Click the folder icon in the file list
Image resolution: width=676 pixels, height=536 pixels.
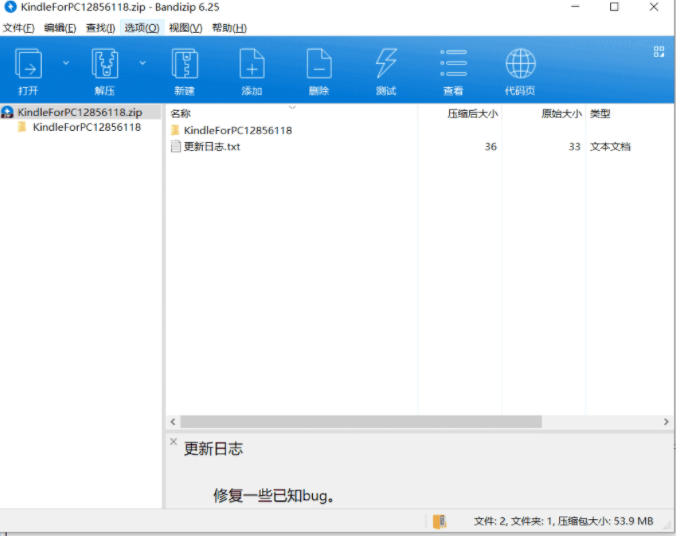pyautogui.click(x=175, y=130)
